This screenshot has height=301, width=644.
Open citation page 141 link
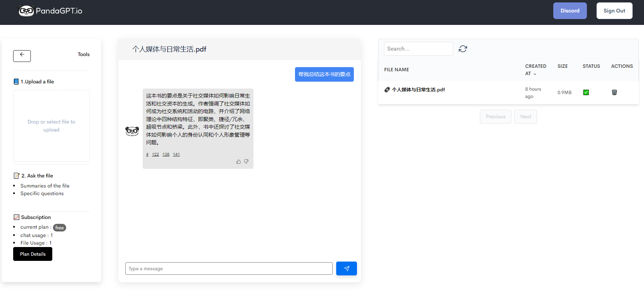176,154
